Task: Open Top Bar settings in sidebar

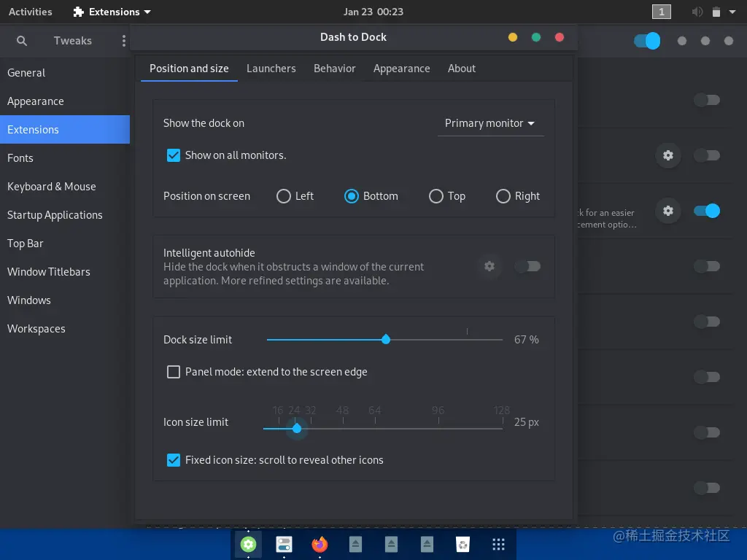Action: [x=65, y=244]
